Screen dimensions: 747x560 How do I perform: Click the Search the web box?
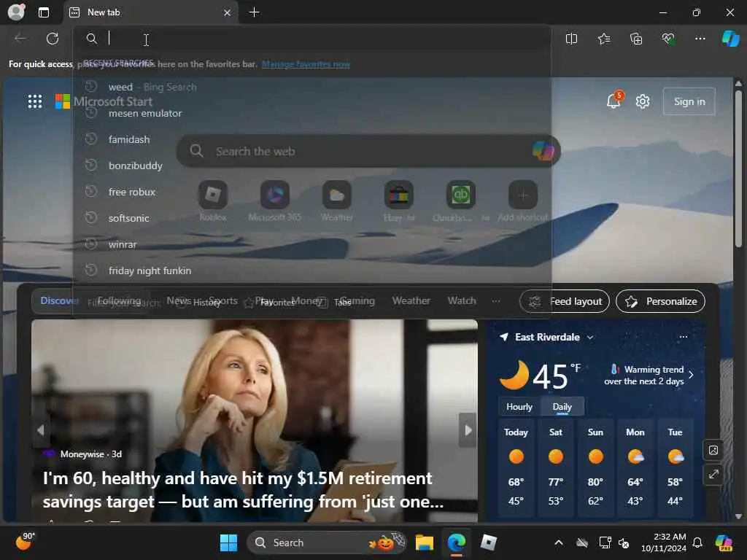[368, 151]
